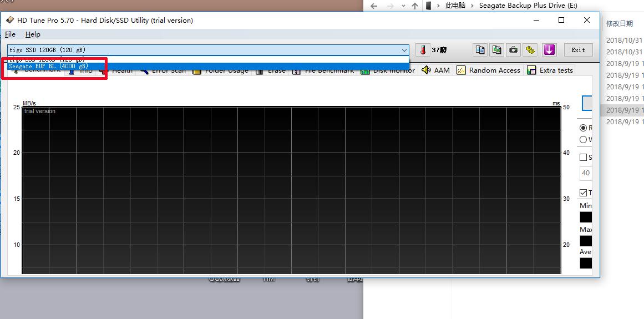The width and height of the screenshot is (644, 319).
Task: Click the purple down-arrow icon
Action: 549,50
